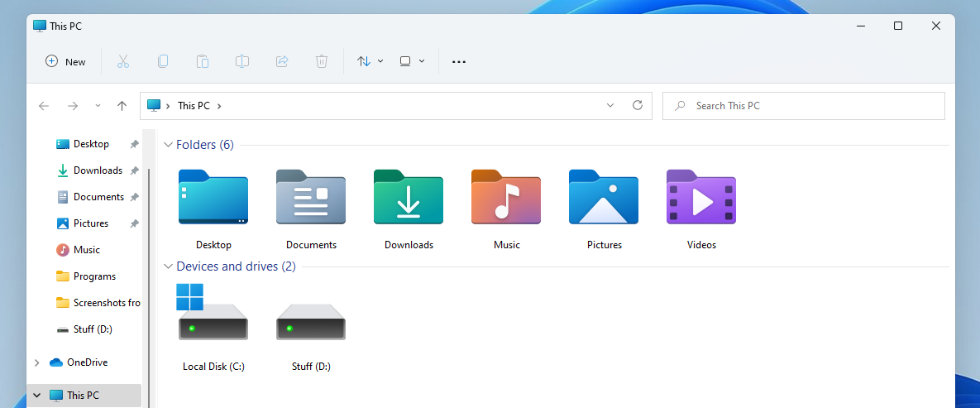Image resolution: width=980 pixels, height=408 pixels.
Task: Expand the OneDrive tree node
Action: (36, 362)
